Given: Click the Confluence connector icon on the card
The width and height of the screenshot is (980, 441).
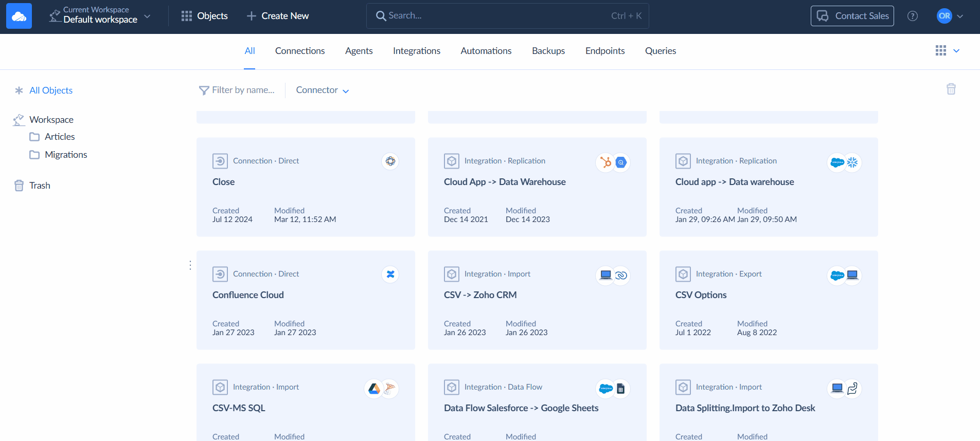Looking at the screenshot, I should click(390, 274).
